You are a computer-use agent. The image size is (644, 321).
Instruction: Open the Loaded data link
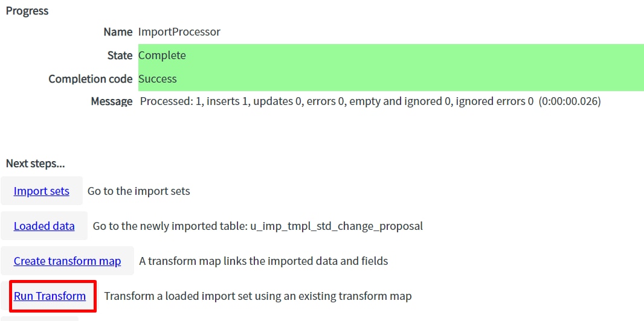coord(44,226)
